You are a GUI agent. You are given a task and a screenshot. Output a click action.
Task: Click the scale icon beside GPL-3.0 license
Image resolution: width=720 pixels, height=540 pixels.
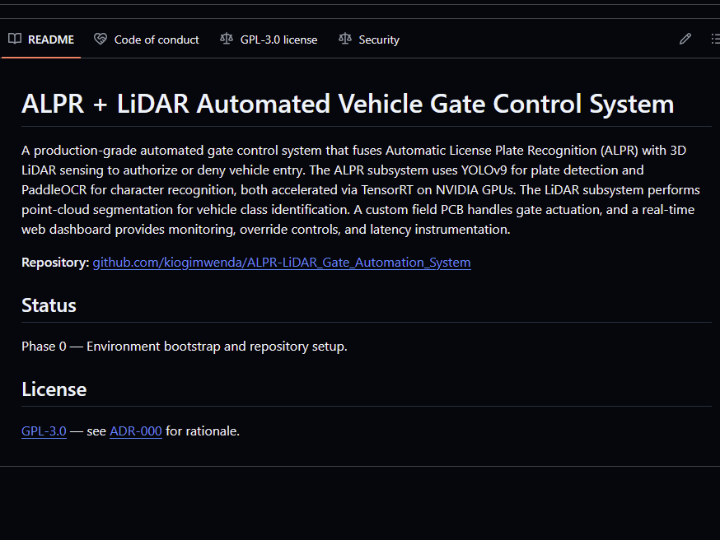tap(226, 40)
